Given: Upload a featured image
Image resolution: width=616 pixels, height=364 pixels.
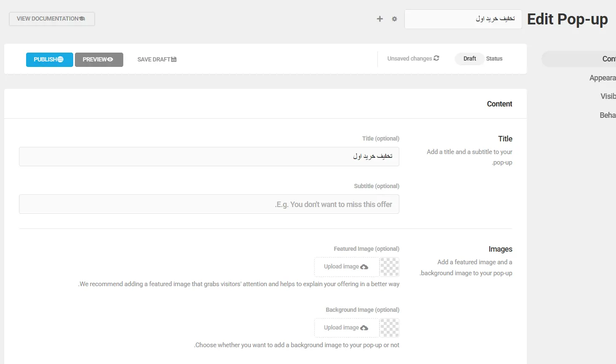Looking at the screenshot, I should [x=347, y=267].
